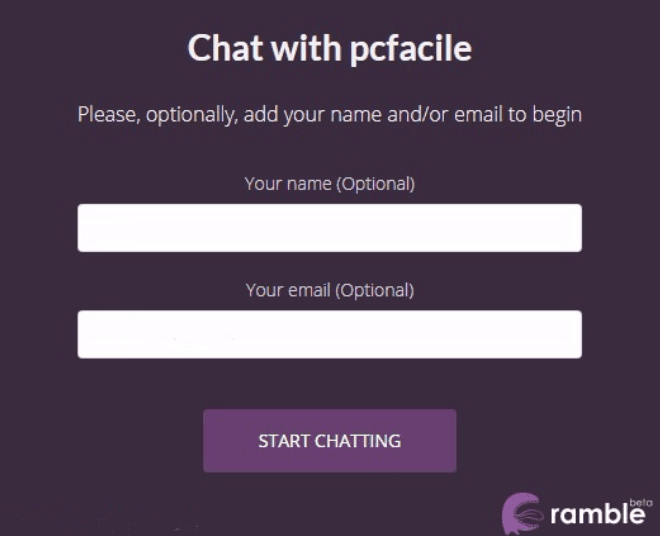Click the 'Your name (Optional)' label

[x=329, y=184]
